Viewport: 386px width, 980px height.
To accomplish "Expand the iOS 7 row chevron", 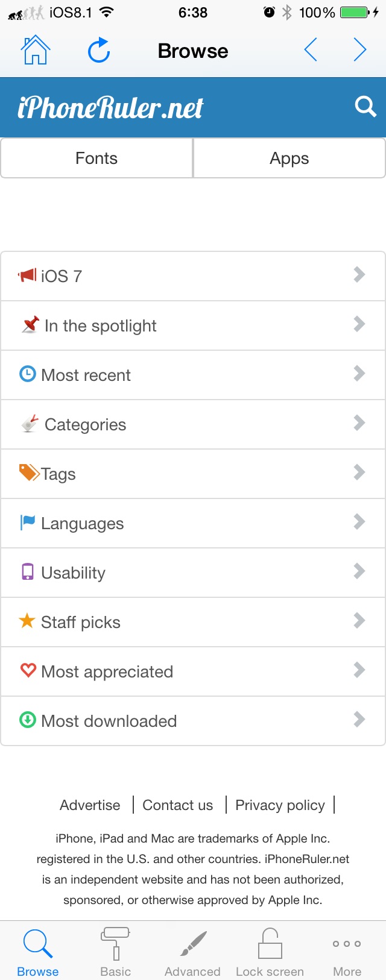I will tap(359, 275).
